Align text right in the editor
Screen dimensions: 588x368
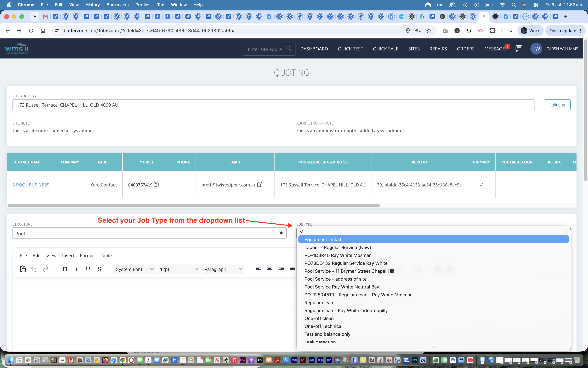(x=281, y=269)
